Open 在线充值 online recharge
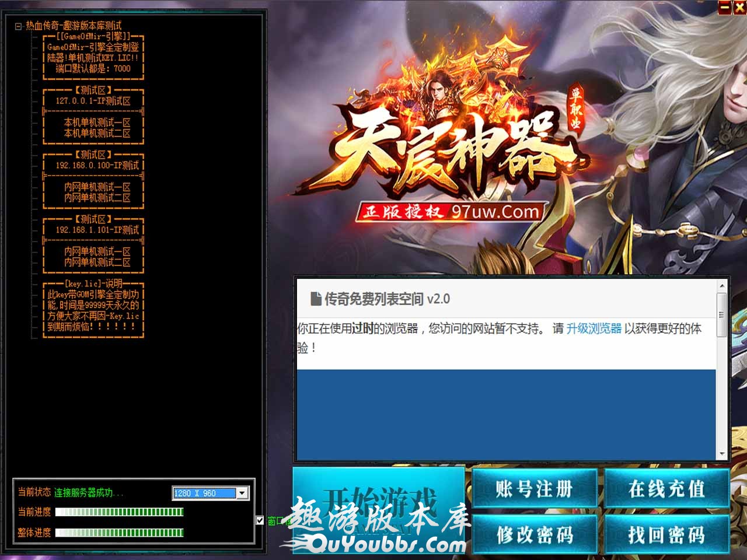The width and height of the screenshot is (747, 560). [x=666, y=488]
